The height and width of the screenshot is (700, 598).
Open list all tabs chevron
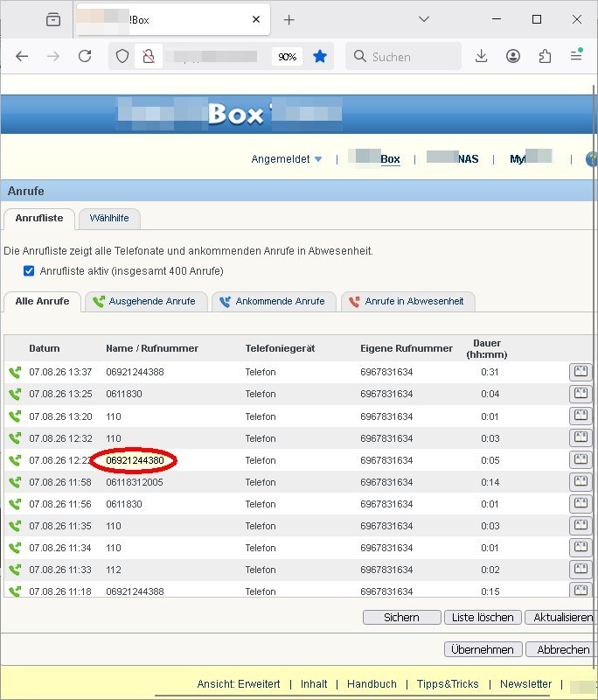424,19
